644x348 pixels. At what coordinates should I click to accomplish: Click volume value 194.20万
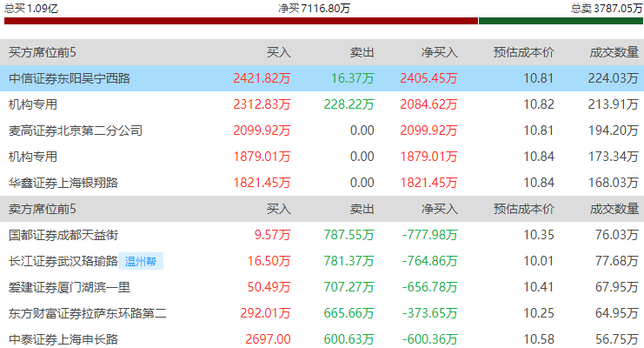(614, 130)
